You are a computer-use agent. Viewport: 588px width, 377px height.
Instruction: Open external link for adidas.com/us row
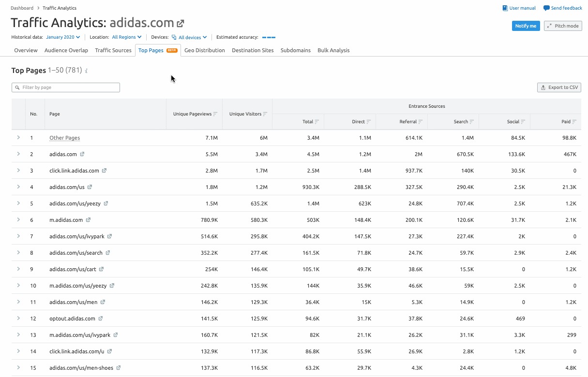(90, 187)
